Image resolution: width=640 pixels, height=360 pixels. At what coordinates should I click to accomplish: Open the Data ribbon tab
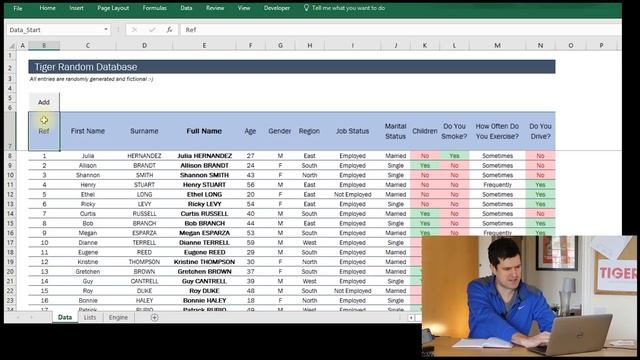(186, 8)
